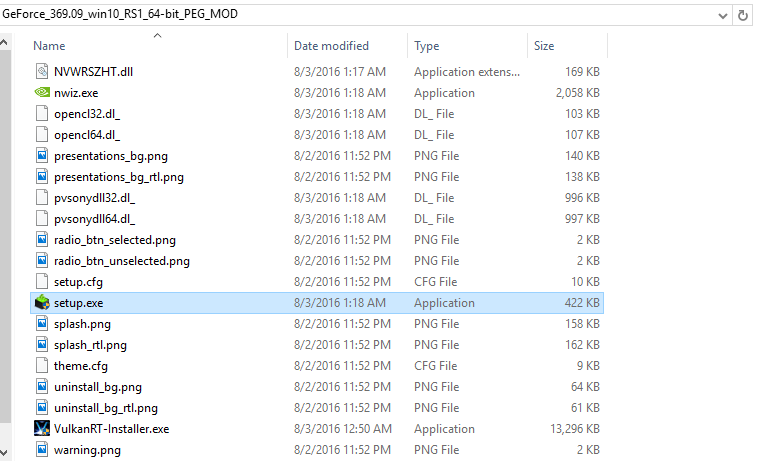Select the file name theme.cfg
This screenshot has height=465, width=759.
click(81, 366)
